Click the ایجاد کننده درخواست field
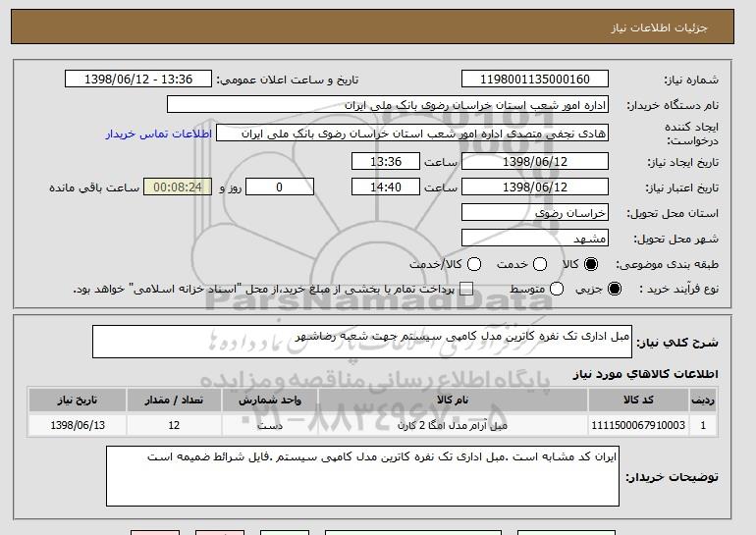This screenshot has width=756, height=535. click(412, 134)
